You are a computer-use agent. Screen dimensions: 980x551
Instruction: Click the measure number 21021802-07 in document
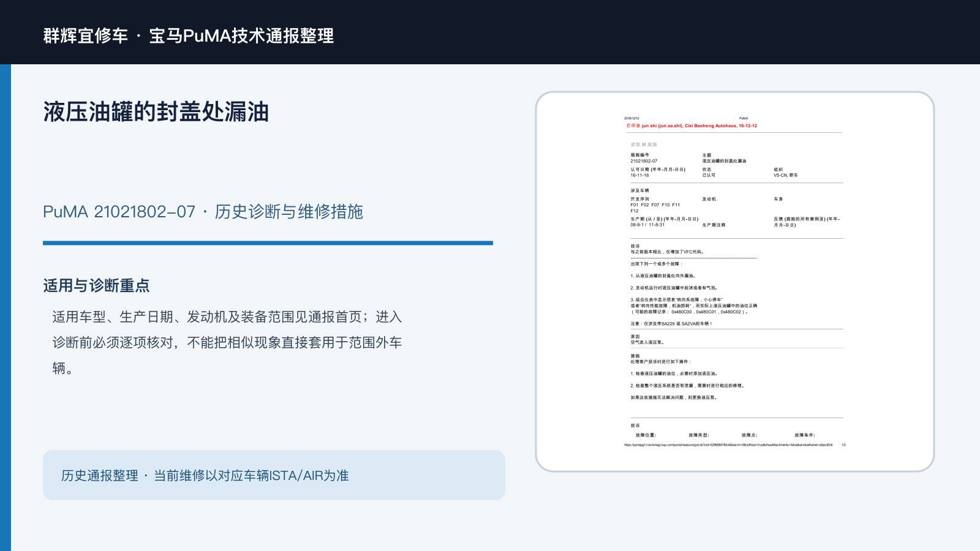pyautogui.click(x=644, y=161)
